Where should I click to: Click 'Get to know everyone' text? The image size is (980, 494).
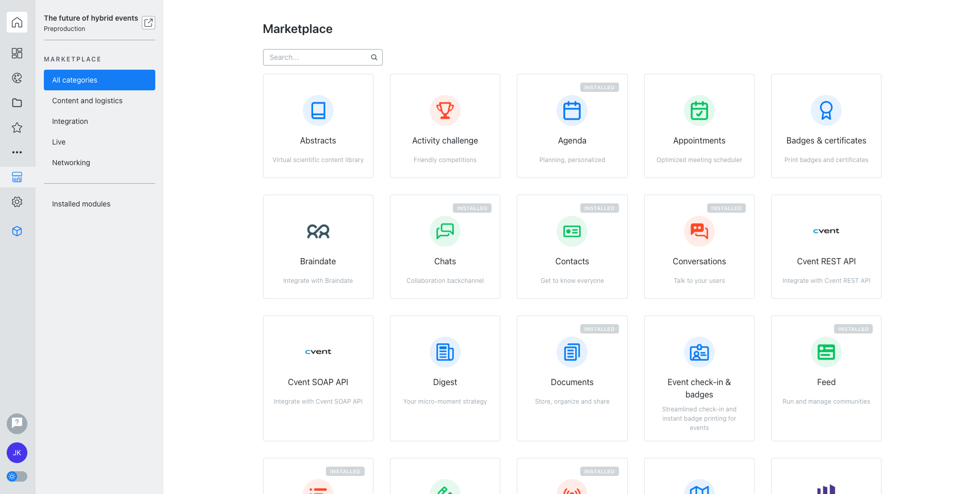click(572, 281)
